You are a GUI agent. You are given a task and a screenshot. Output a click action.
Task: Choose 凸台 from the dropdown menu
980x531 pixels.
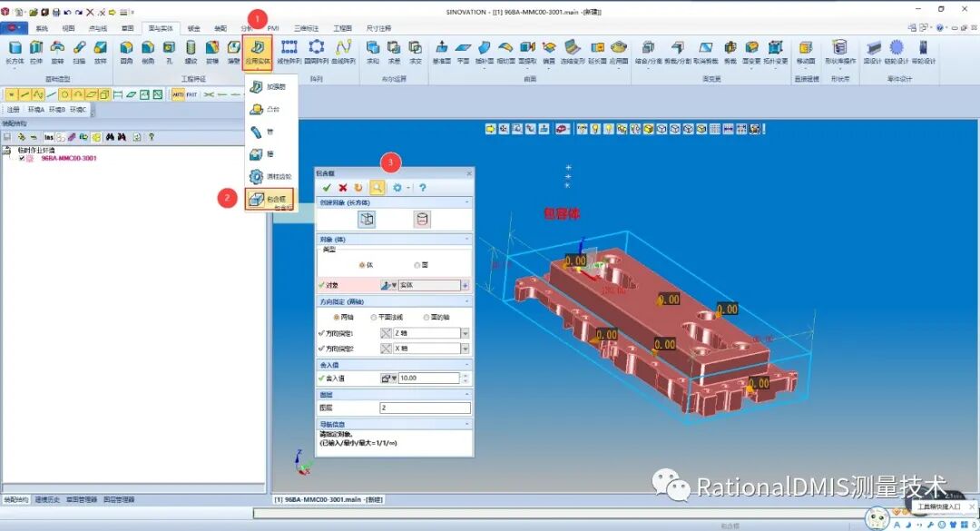coord(270,110)
